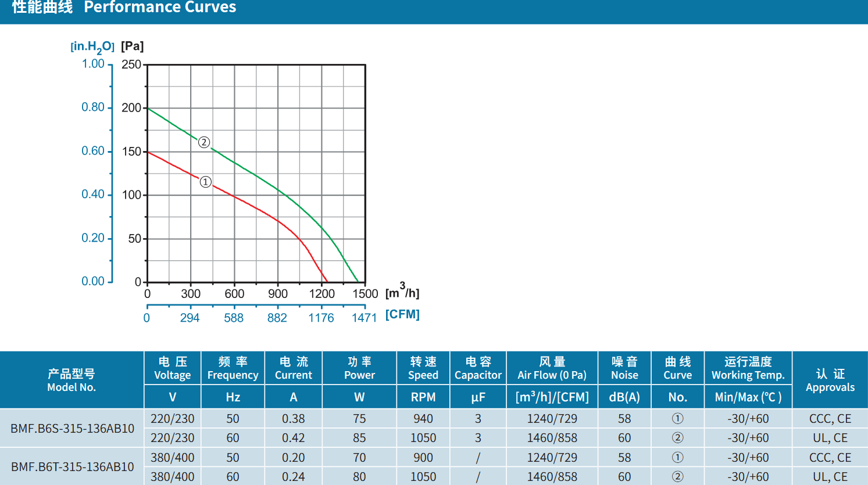Screen dimensions: 868x485
Task: Click the 75 power value
Action: [x=359, y=419]
